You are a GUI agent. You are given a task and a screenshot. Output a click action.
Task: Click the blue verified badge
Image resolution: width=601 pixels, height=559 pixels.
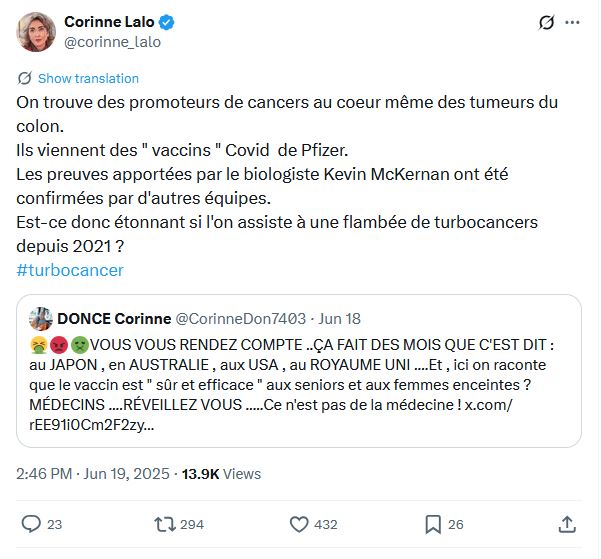coord(142,22)
